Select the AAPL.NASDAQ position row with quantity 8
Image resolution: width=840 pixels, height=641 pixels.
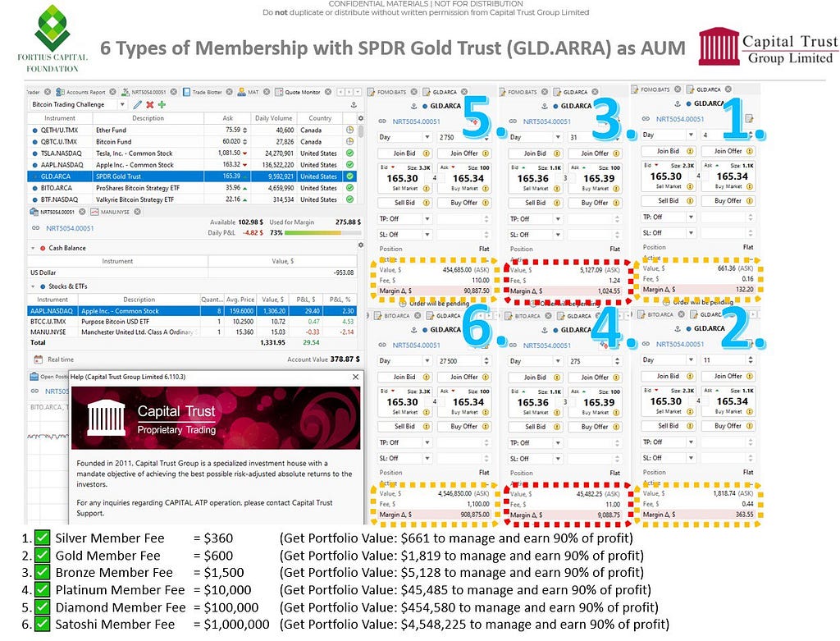click(192, 311)
